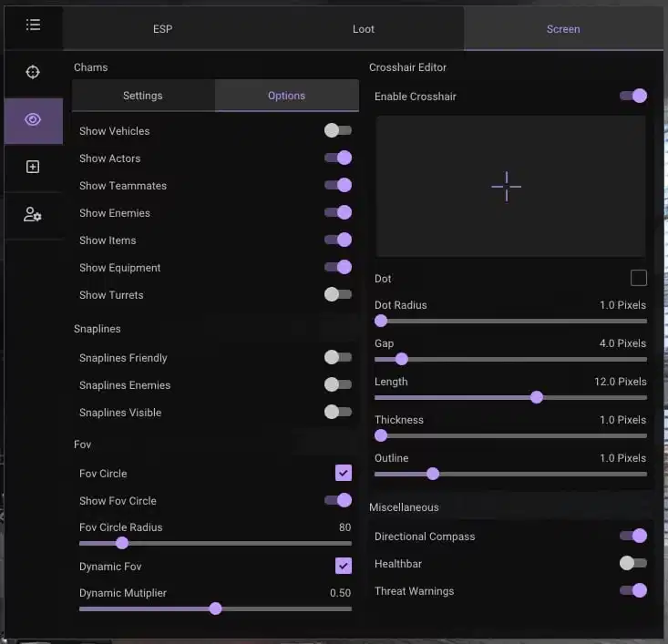The image size is (668, 644).
Task: Check the Dot checkbox
Action: [638, 278]
